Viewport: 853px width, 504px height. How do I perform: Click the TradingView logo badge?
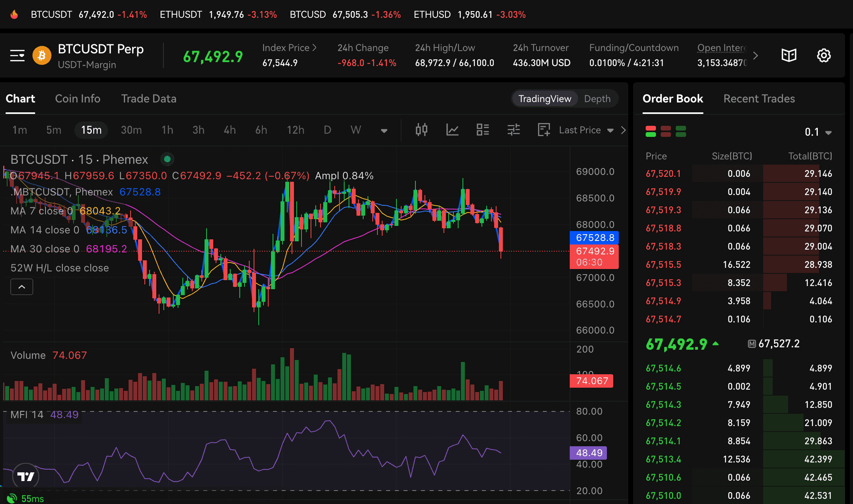26,476
